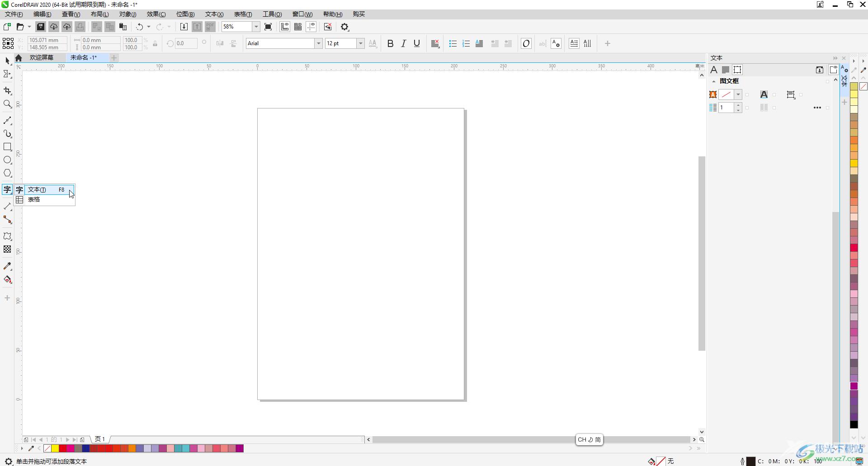Viewport: 868px width, 466px height.
Task: Toggle the lock ratio padlock
Action: [x=155, y=43]
